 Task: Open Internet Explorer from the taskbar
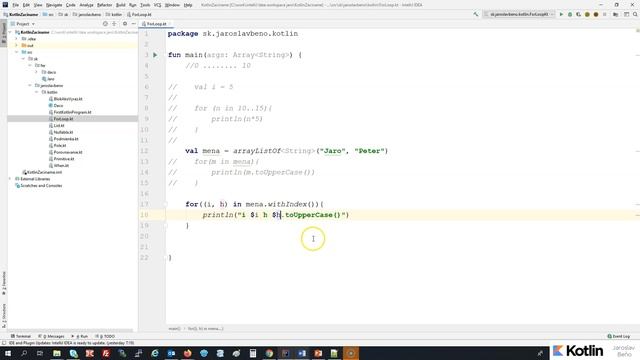tap(155, 353)
